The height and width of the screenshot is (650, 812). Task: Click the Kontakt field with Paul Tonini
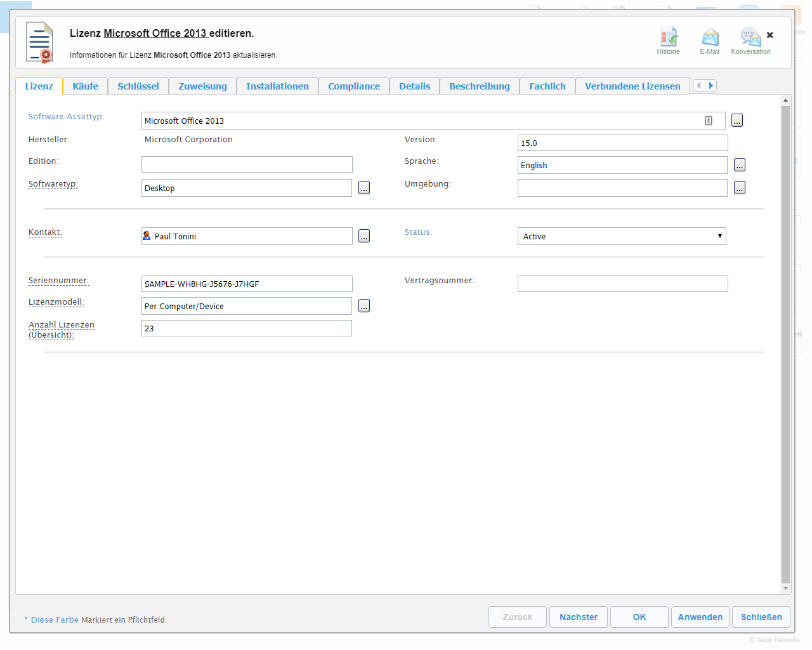pyautogui.click(x=247, y=236)
